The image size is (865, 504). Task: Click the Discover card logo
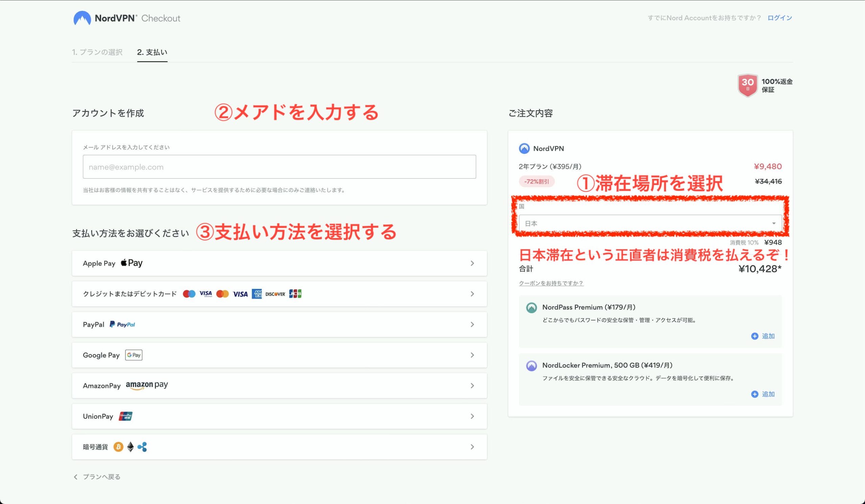tap(275, 294)
